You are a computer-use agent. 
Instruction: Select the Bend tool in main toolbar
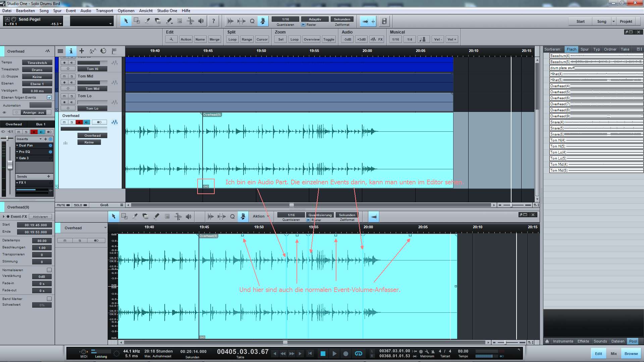tap(190, 21)
